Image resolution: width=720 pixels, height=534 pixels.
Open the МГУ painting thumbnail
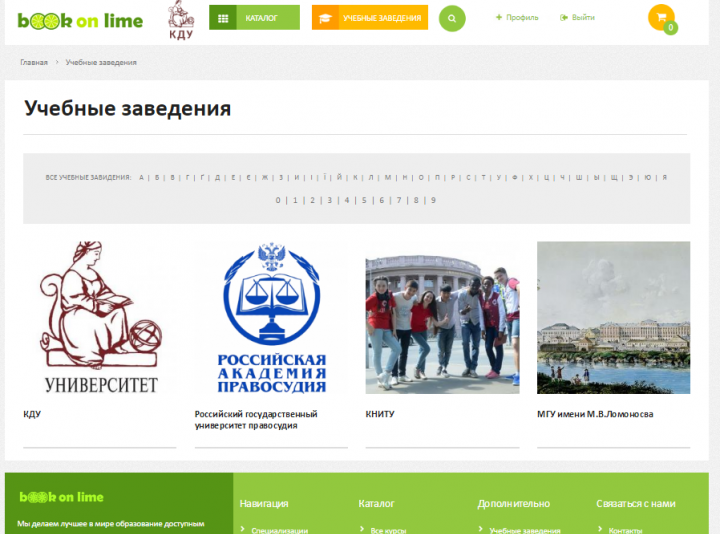pyautogui.click(x=613, y=317)
